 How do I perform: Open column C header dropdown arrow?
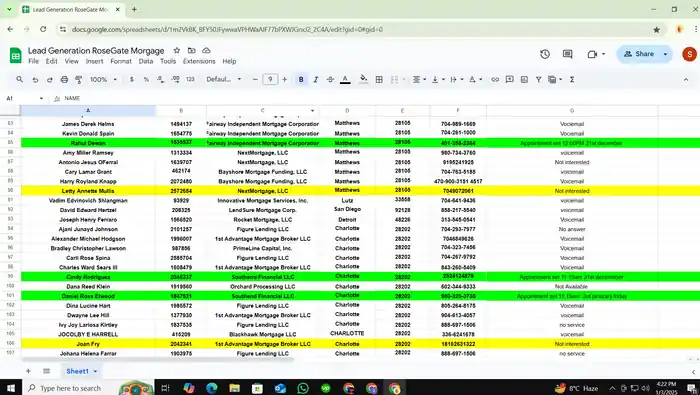coord(312,110)
